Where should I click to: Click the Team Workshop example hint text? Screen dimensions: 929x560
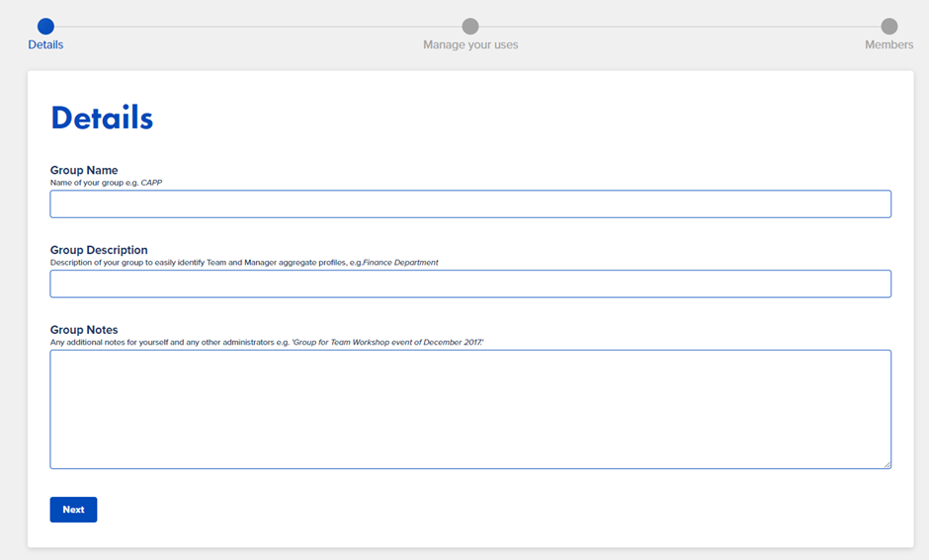pyautogui.click(x=387, y=342)
